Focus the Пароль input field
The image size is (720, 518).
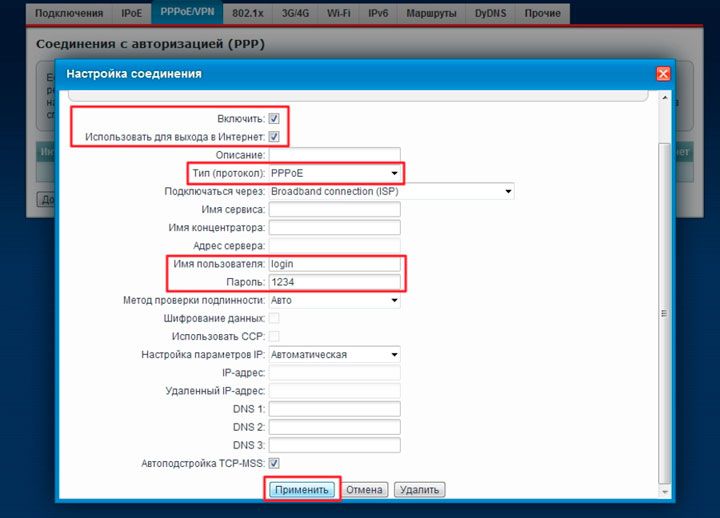click(334, 282)
